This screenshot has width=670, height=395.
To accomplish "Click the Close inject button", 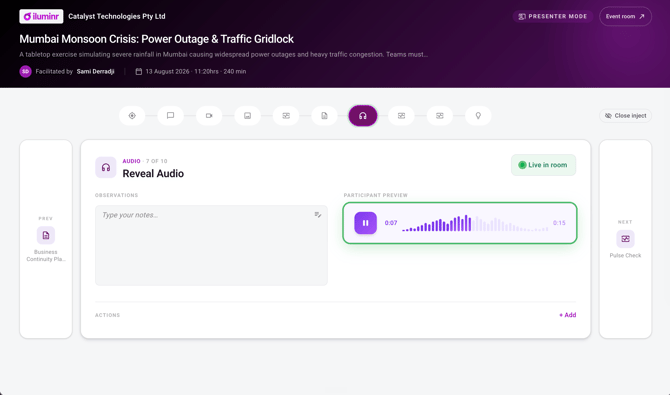I will (x=625, y=115).
